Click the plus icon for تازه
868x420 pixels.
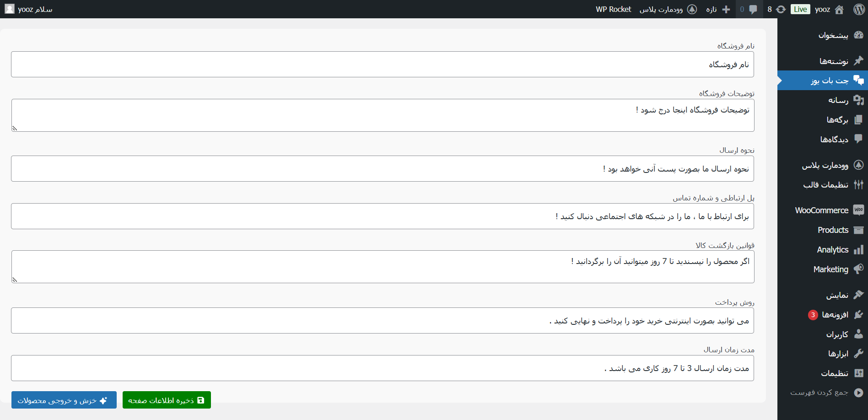coord(726,9)
